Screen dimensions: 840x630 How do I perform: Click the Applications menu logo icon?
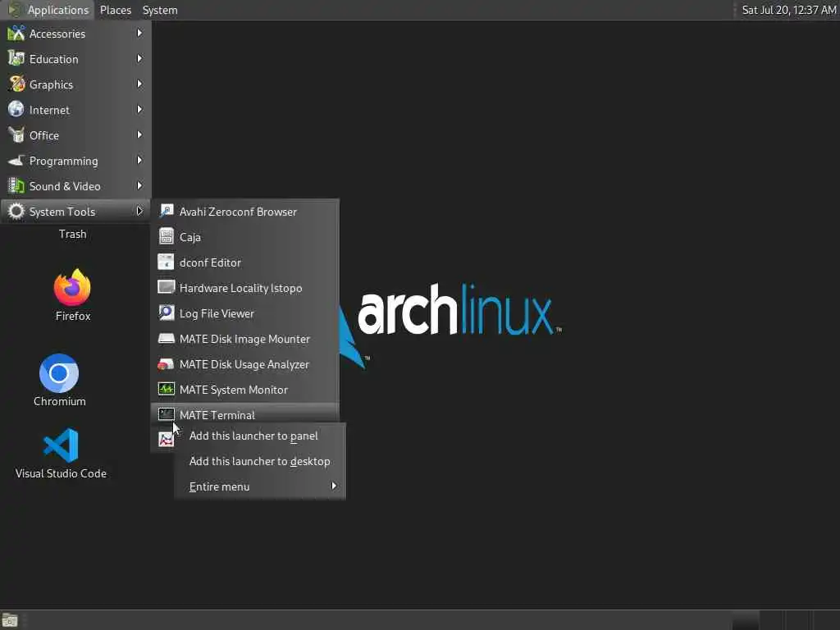click(x=15, y=10)
